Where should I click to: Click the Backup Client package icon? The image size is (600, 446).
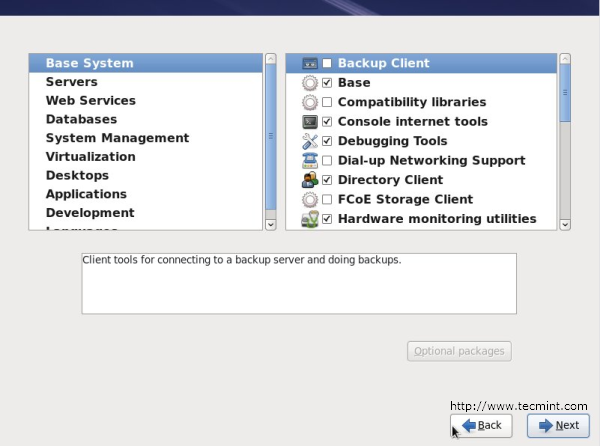click(310, 63)
